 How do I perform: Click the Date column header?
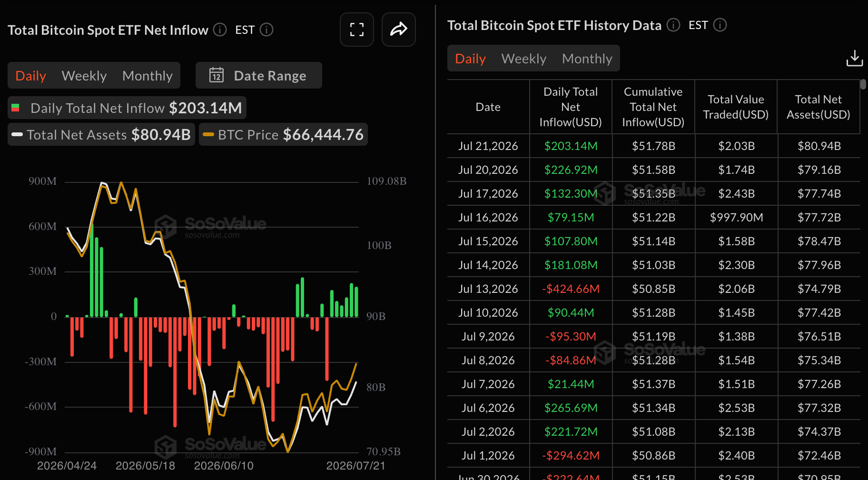tap(488, 107)
